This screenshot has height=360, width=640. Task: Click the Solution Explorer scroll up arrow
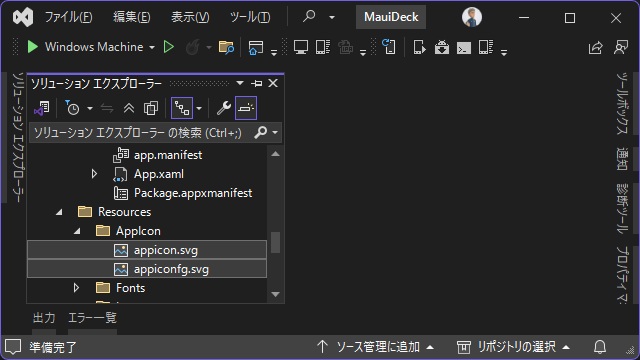(x=276, y=154)
